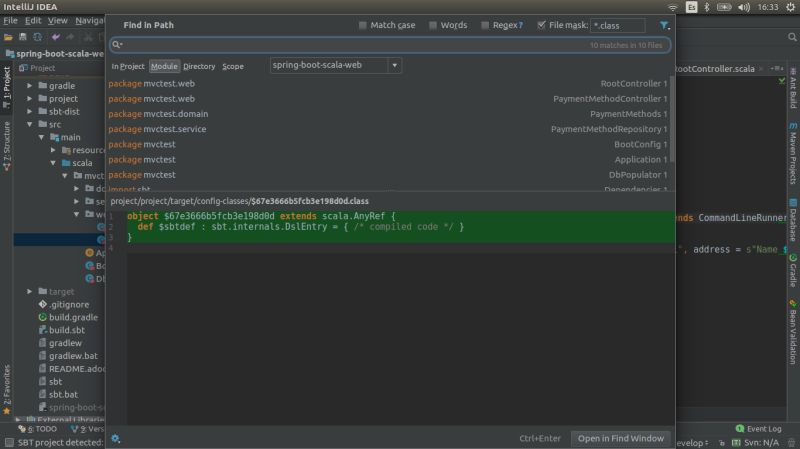Click the Es keyboard layout indicator
The height and width of the screenshot is (449, 800).
[691, 7]
